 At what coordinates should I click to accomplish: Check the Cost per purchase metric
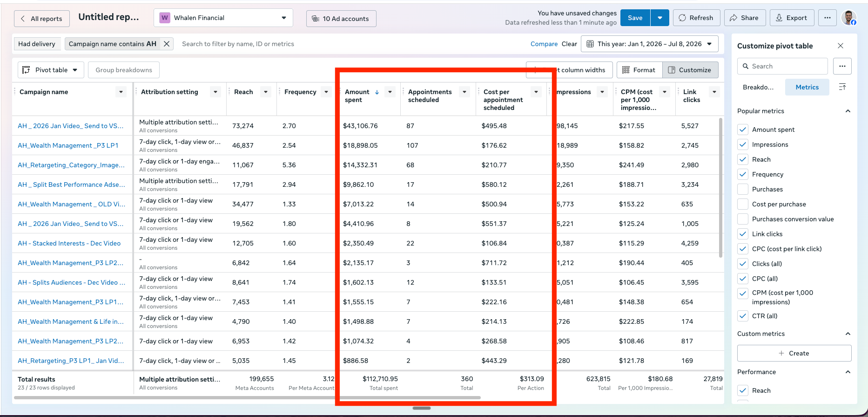743,204
